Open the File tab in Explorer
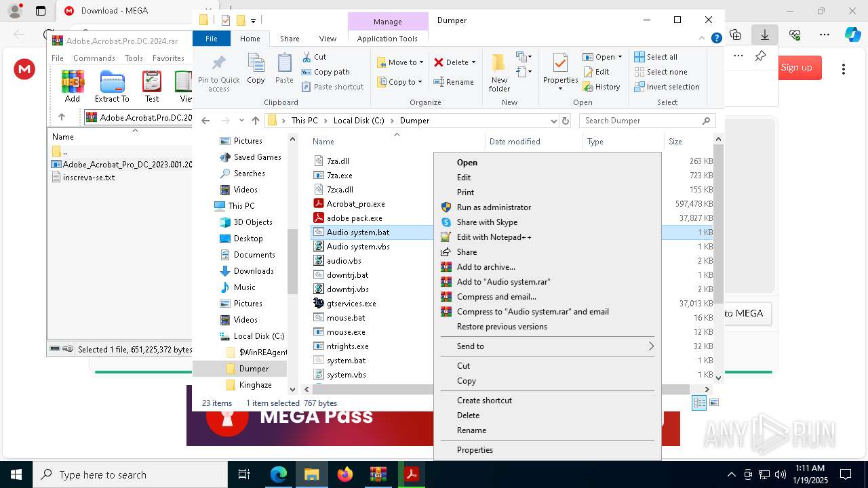The width and height of the screenshot is (868, 488). click(212, 39)
